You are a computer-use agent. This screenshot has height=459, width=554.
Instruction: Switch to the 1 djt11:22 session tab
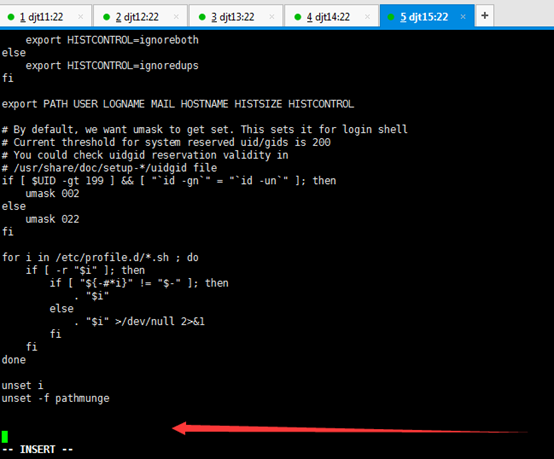pyautogui.click(x=46, y=16)
